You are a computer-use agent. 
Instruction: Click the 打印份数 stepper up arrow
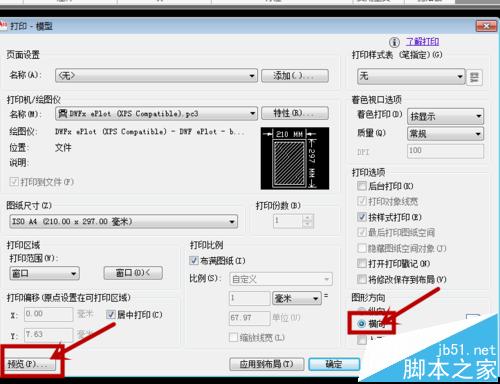(308, 217)
